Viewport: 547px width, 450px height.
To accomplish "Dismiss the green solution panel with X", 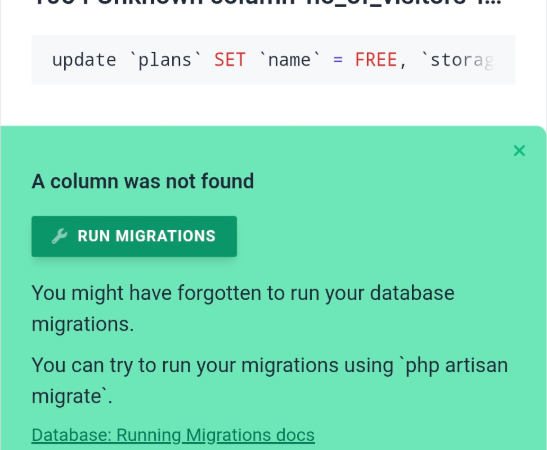I will 519,151.
